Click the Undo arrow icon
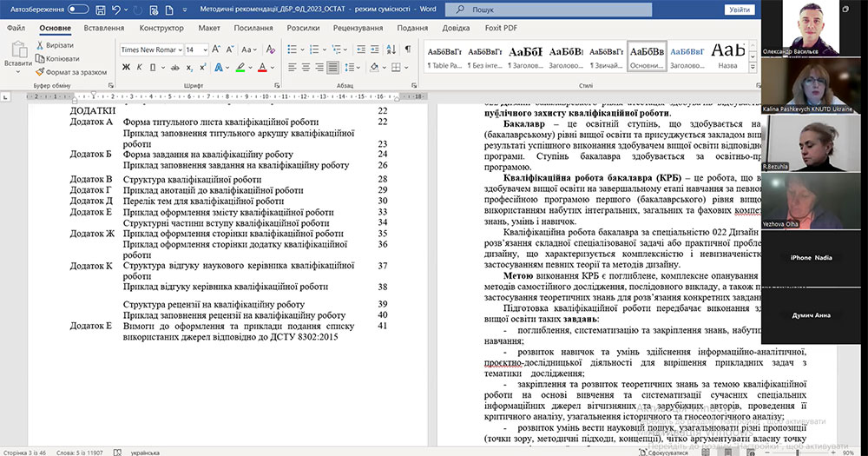 click(x=116, y=10)
